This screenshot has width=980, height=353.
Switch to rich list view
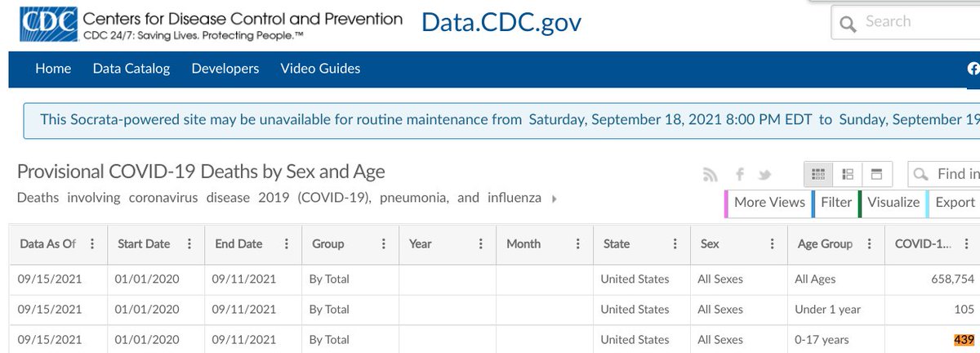coord(848,174)
